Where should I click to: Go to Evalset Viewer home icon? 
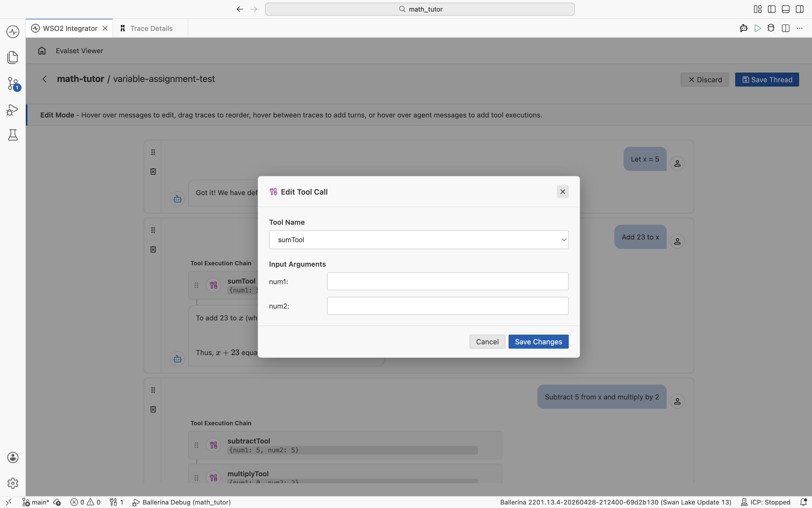[42, 51]
